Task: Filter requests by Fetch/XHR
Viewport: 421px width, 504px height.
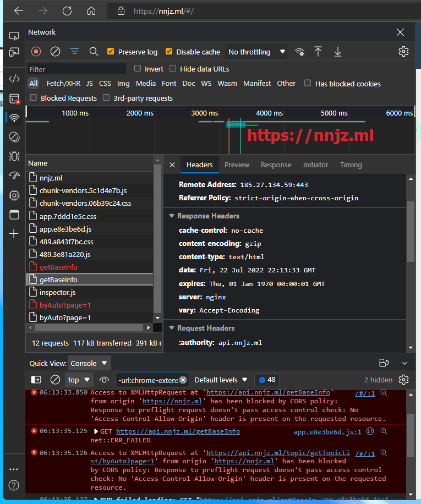Action: click(x=63, y=84)
